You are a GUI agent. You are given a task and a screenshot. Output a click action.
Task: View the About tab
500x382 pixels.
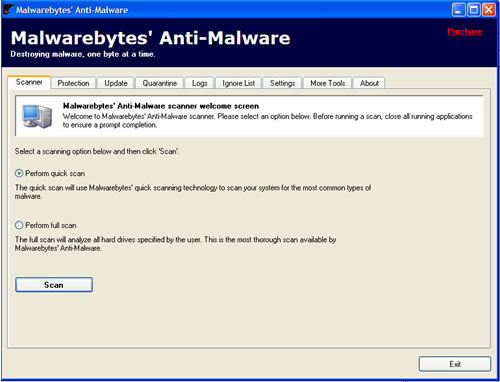tap(369, 83)
